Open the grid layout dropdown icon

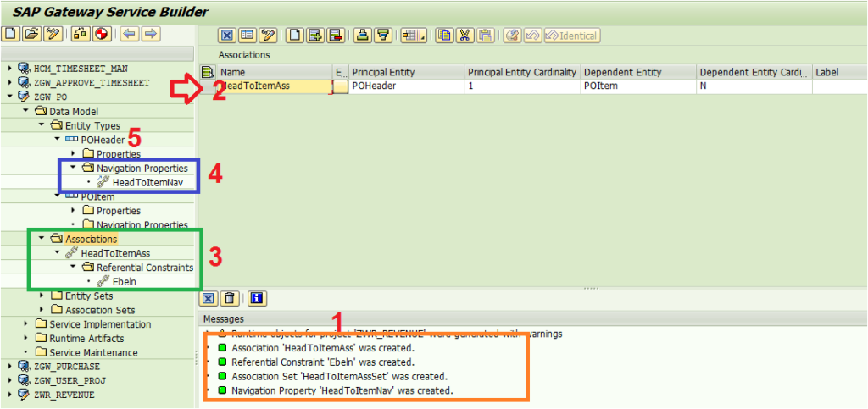point(413,36)
